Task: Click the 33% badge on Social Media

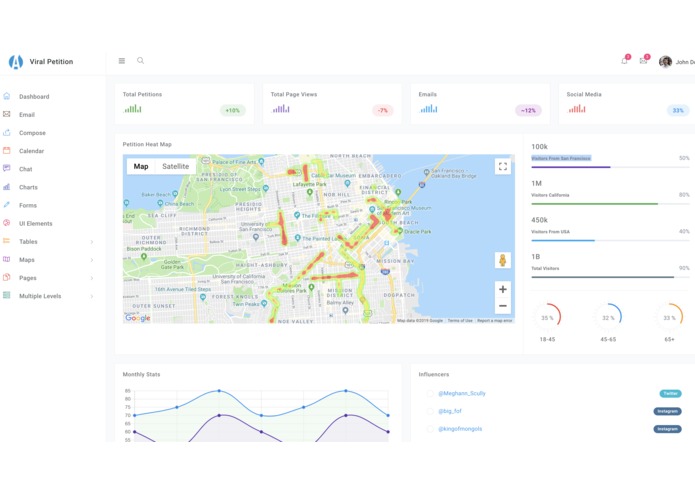Action: click(678, 111)
